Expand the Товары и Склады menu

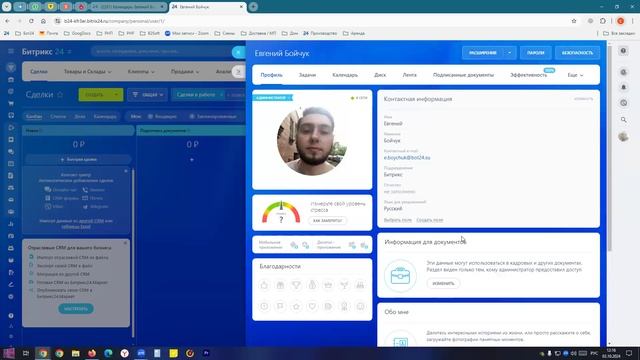click(x=87, y=71)
